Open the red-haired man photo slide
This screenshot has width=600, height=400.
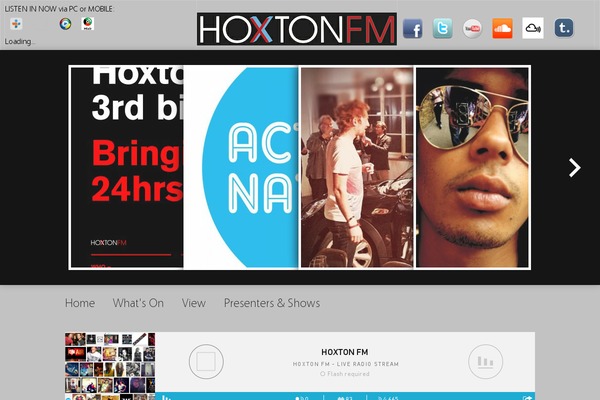coord(357,167)
